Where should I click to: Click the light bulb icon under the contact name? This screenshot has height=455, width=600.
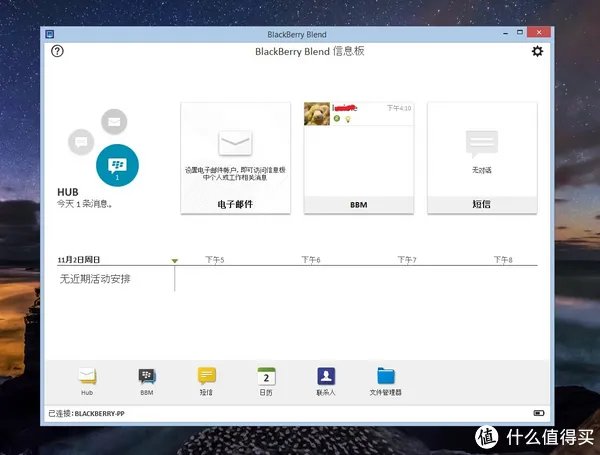348,119
